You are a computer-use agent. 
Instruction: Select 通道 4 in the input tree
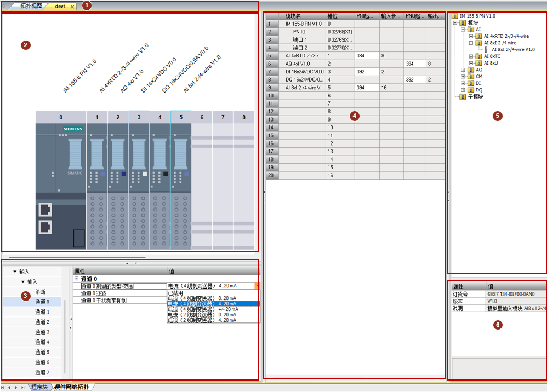point(42,342)
